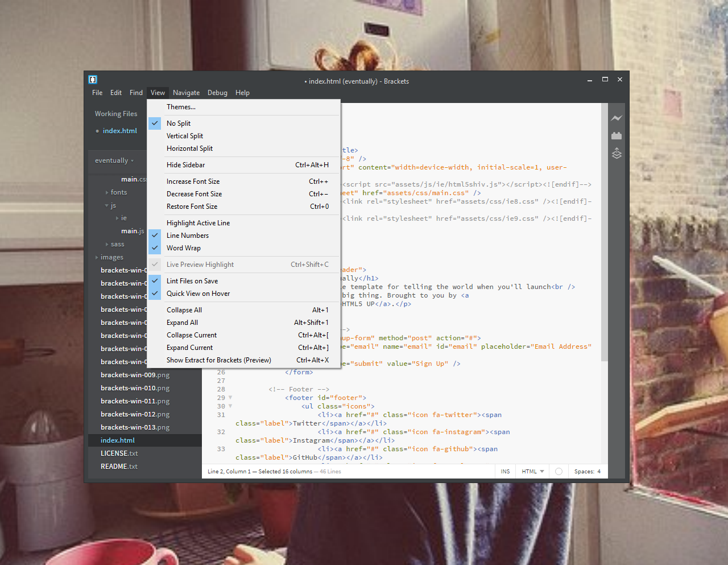Open Extension Manager brick icon
Screen dimensions: 728x565
click(617, 135)
